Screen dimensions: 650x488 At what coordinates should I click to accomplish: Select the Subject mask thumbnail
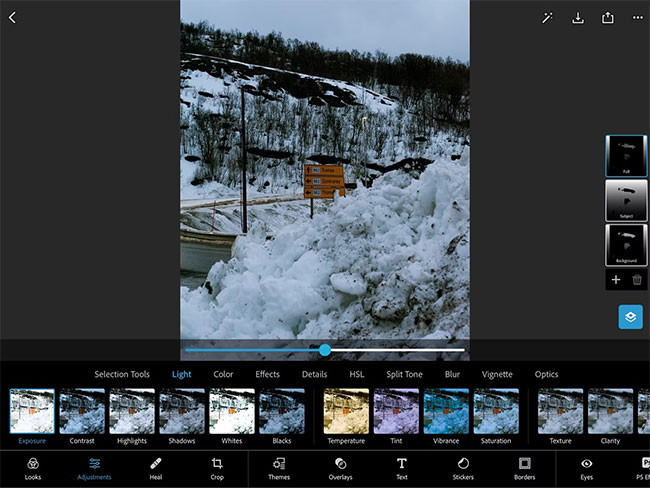pos(626,201)
